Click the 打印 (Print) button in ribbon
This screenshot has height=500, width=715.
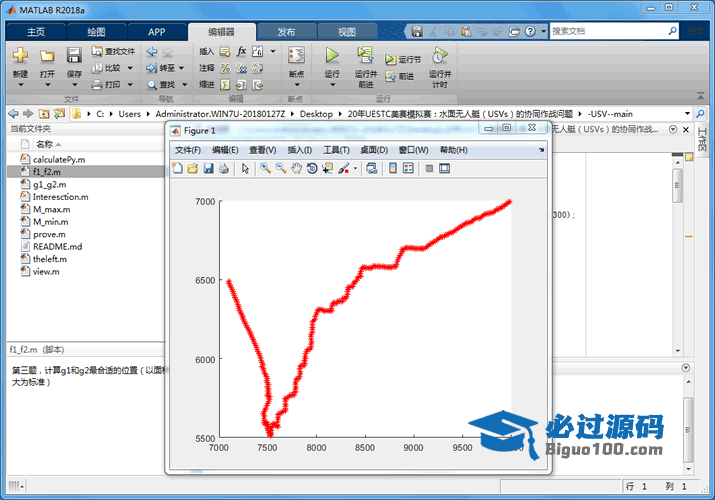(107, 85)
